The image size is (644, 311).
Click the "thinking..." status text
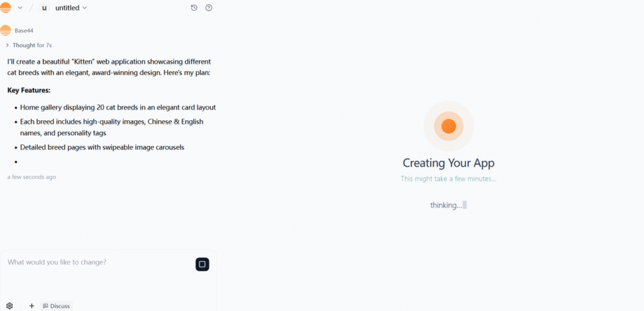click(x=446, y=205)
